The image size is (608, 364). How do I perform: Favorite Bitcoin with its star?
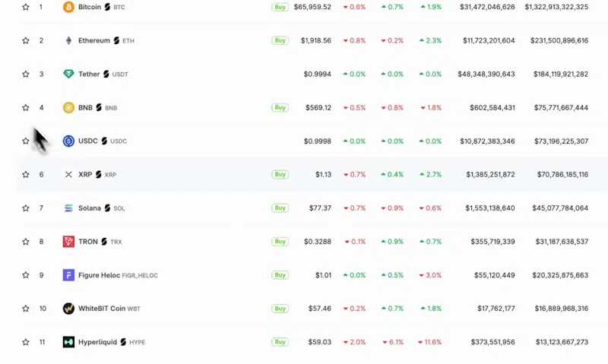point(26,7)
